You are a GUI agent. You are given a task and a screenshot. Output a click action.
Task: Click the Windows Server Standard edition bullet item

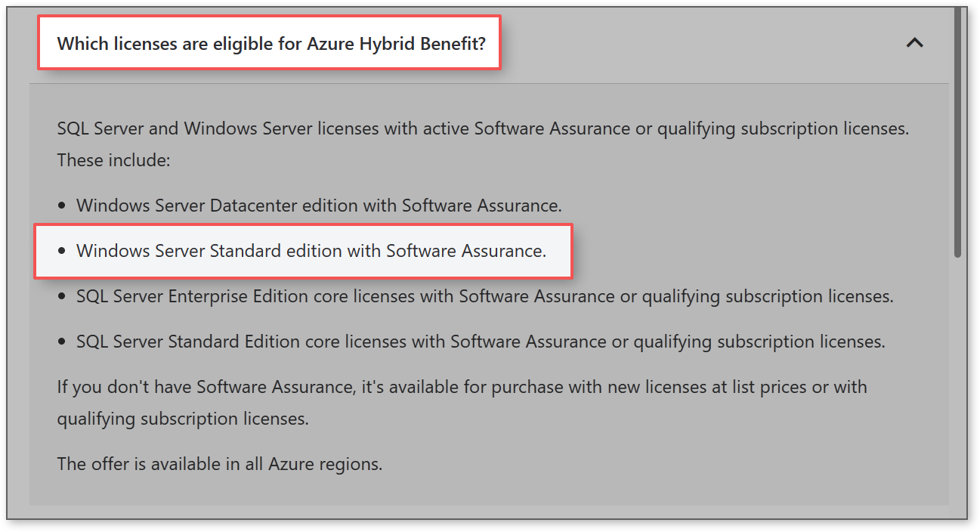[x=311, y=251]
